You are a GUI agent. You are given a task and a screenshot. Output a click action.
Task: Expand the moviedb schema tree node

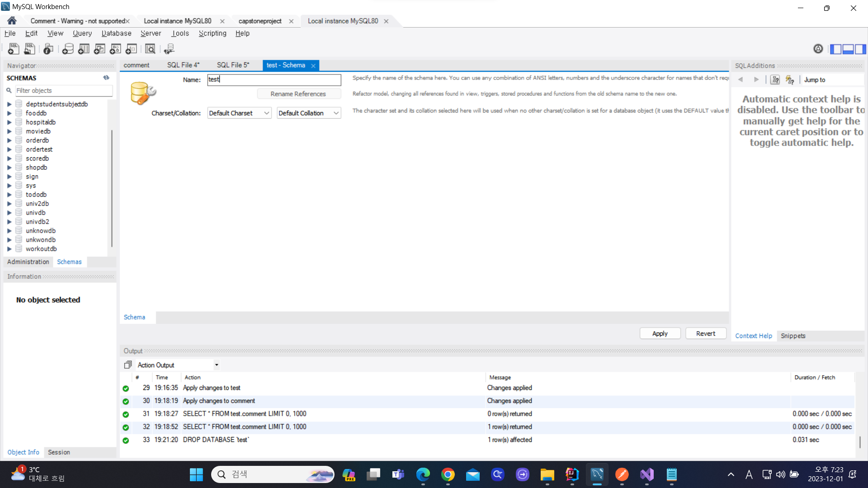point(9,131)
